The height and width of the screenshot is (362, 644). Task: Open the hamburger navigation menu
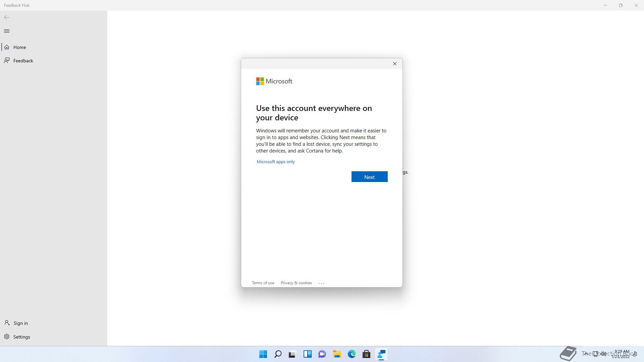click(x=7, y=31)
